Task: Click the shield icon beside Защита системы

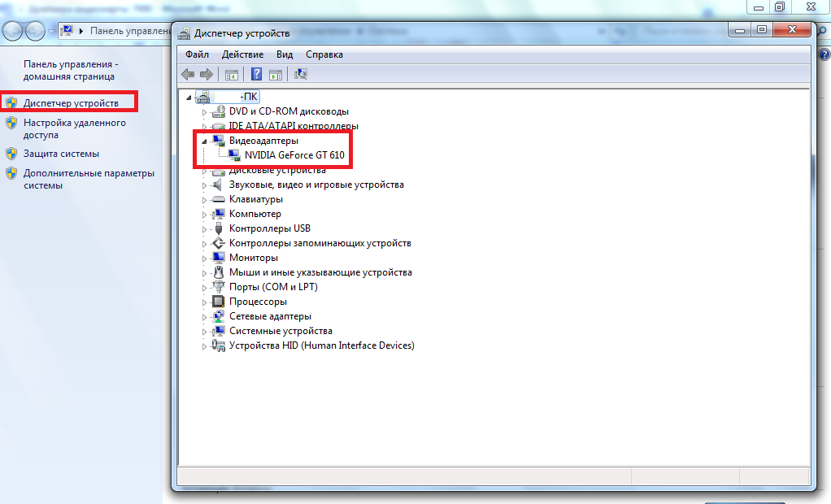Action: point(11,154)
